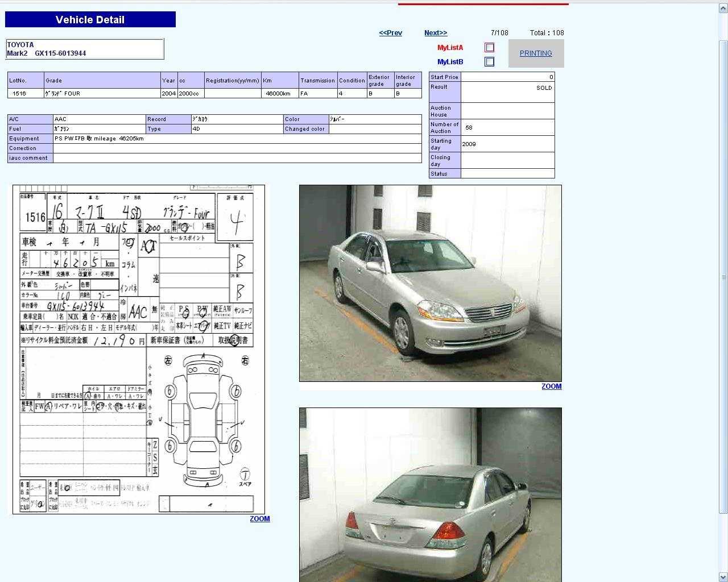Select the Total : 108 counter
The height and width of the screenshot is (582, 728).
pyautogui.click(x=547, y=33)
